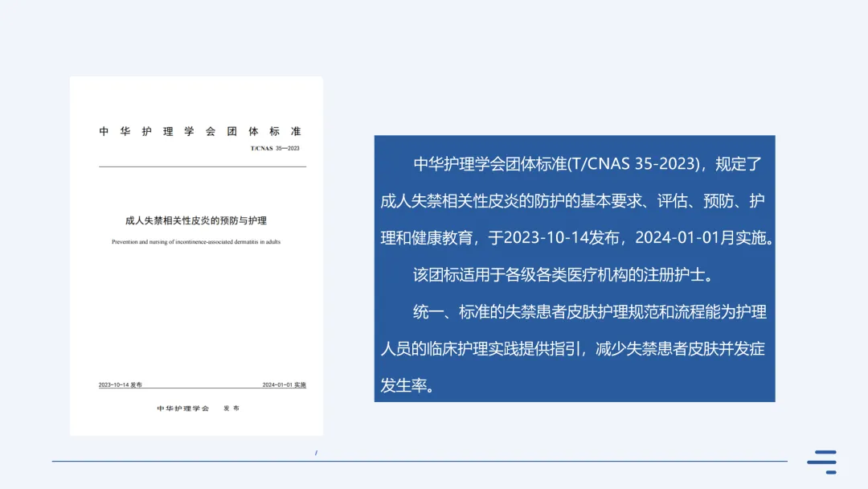This screenshot has width=868, height=489.
Task: Click the heading 中华护理学会团体标准 on the cover
Action: [x=200, y=131]
